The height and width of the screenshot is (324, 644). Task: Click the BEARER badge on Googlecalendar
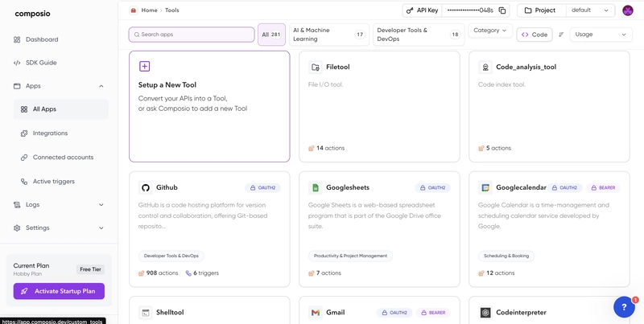click(603, 187)
